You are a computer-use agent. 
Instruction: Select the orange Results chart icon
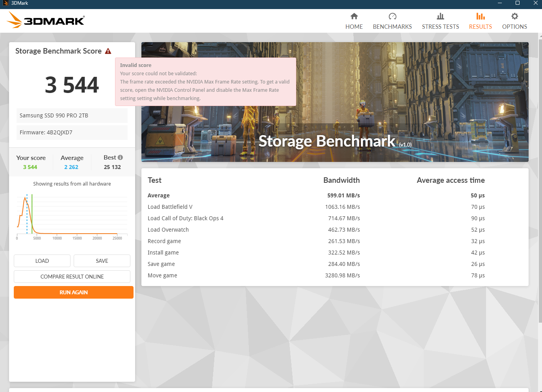480,16
